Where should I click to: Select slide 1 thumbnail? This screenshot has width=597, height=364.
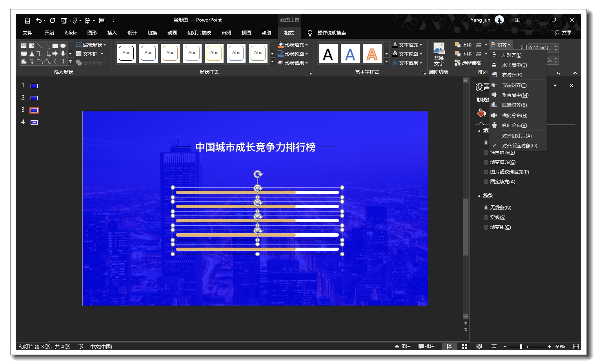pyautogui.click(x=34, y=86)
